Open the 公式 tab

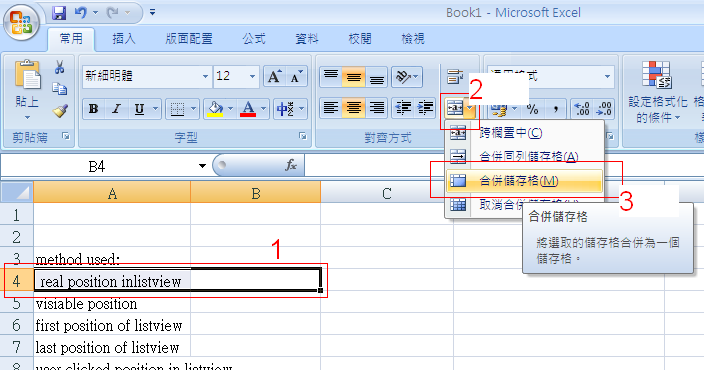254,39
